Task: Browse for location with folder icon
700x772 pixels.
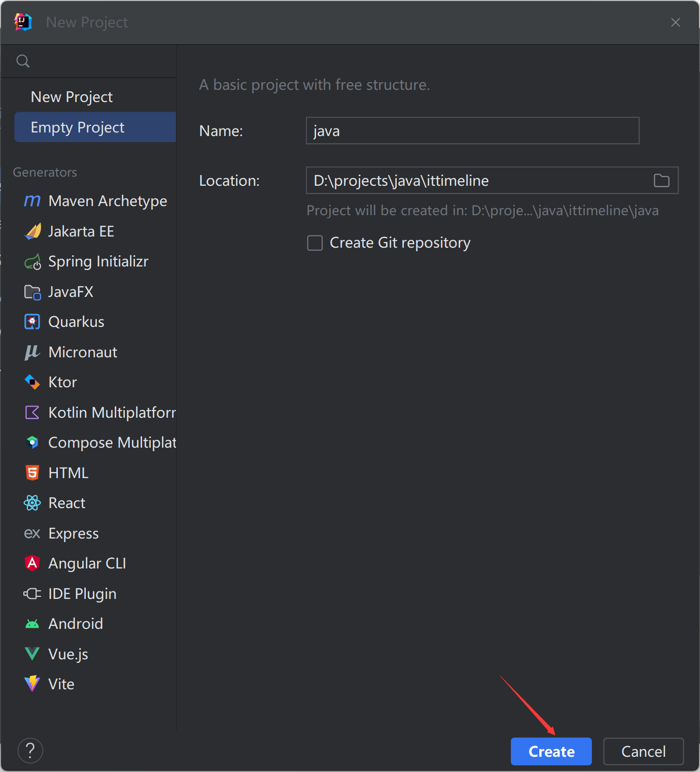Action: [661, 181]
